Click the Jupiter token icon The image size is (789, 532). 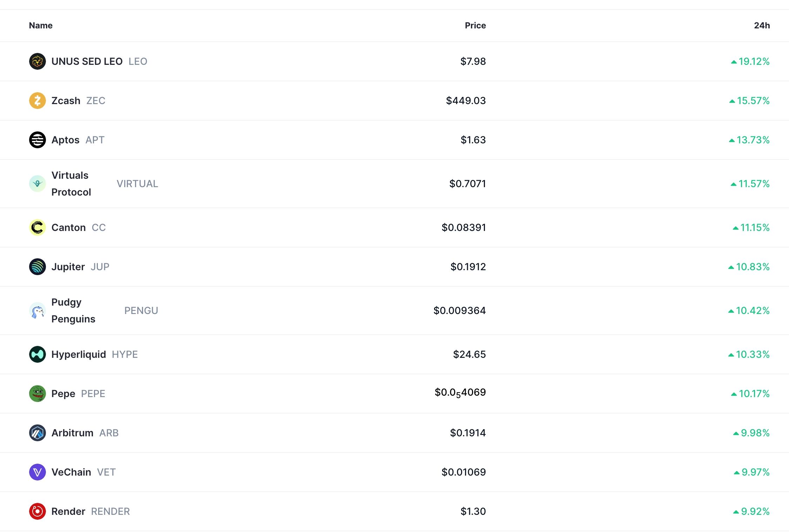click(x=37, y=267)
